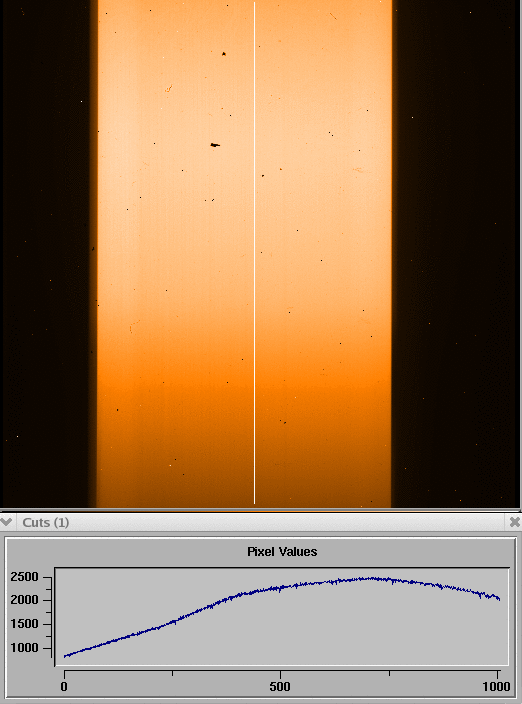Click the 0 label on the x-axis
Viewport: 522px width, 704px height.
click(x=64, y=686)
